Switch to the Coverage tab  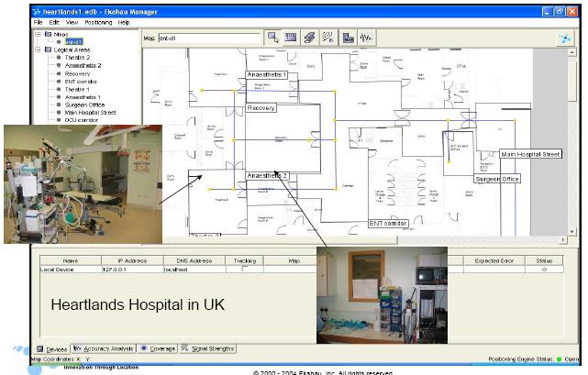(158, 348)
